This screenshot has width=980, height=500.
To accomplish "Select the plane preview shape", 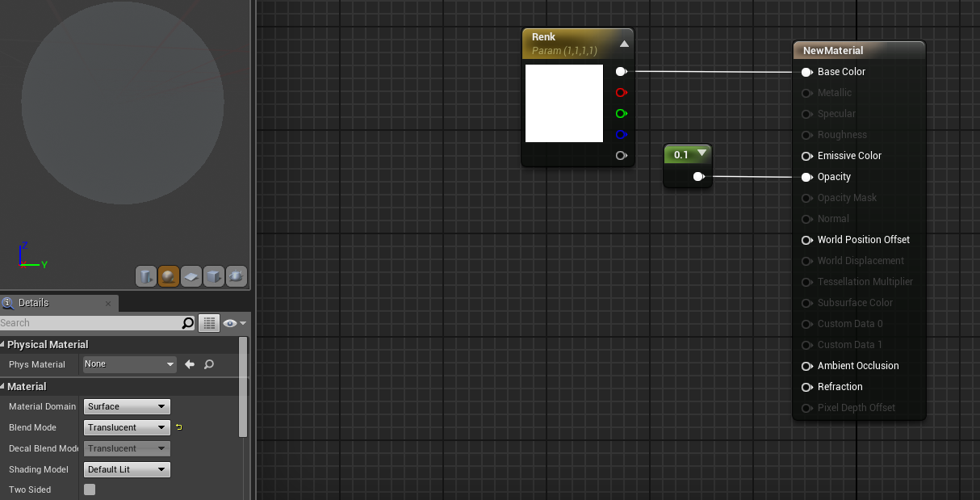I will click(x=191, y=277).
